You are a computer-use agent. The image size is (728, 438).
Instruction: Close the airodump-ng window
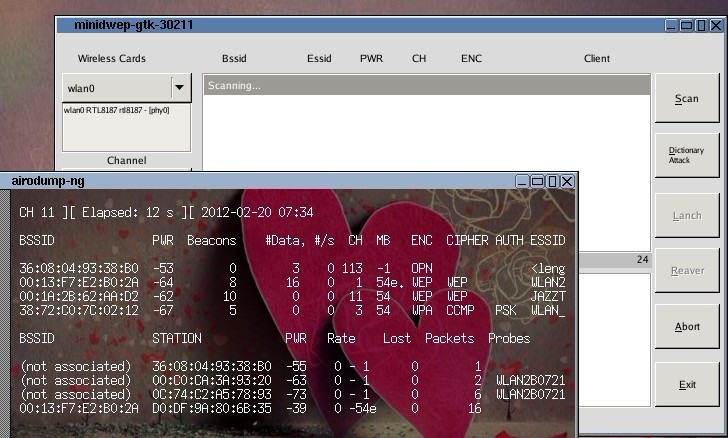(568, 181)
